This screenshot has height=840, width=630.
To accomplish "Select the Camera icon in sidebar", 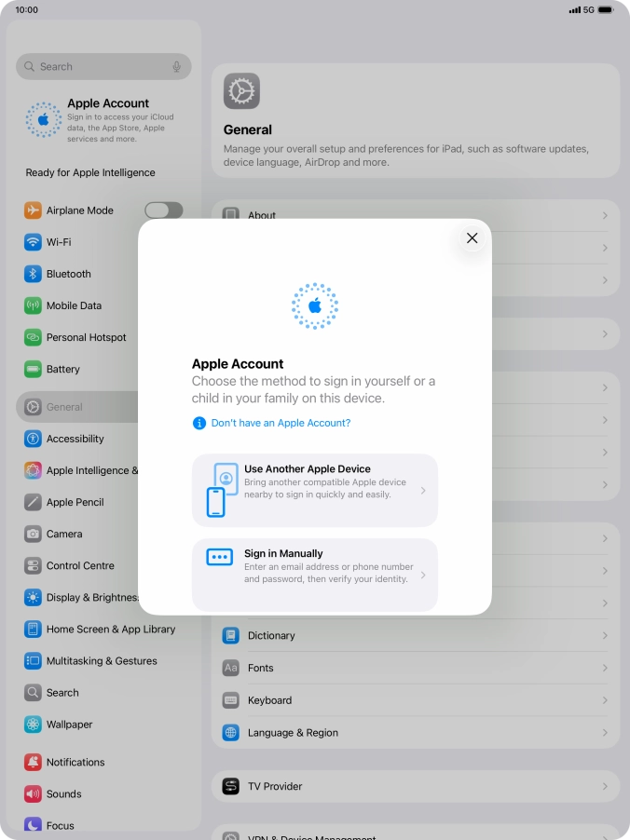I will pos(34,534).
